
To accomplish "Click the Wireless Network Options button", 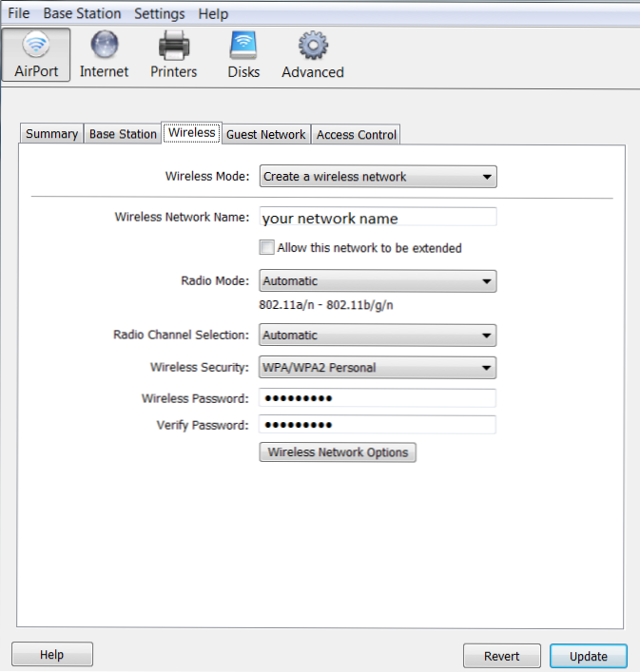I will coord(338,452).
